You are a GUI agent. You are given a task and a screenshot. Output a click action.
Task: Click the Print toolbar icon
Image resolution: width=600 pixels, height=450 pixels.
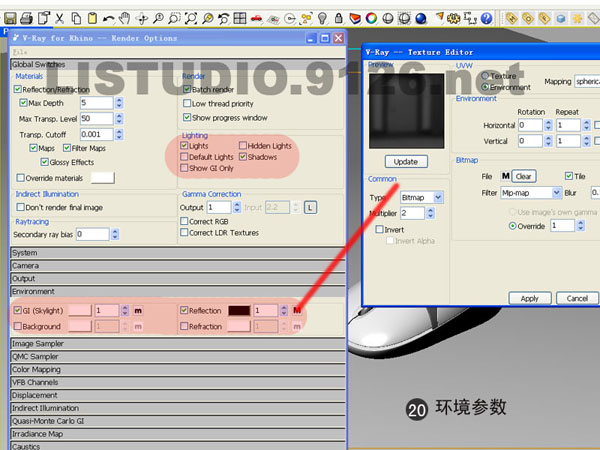[x=26, y=18]
